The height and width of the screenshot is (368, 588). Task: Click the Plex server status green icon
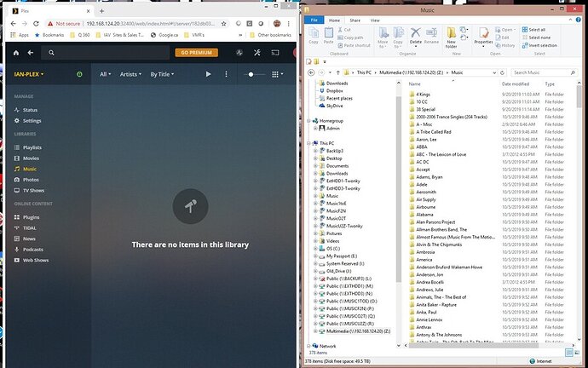tap(79, 74)
